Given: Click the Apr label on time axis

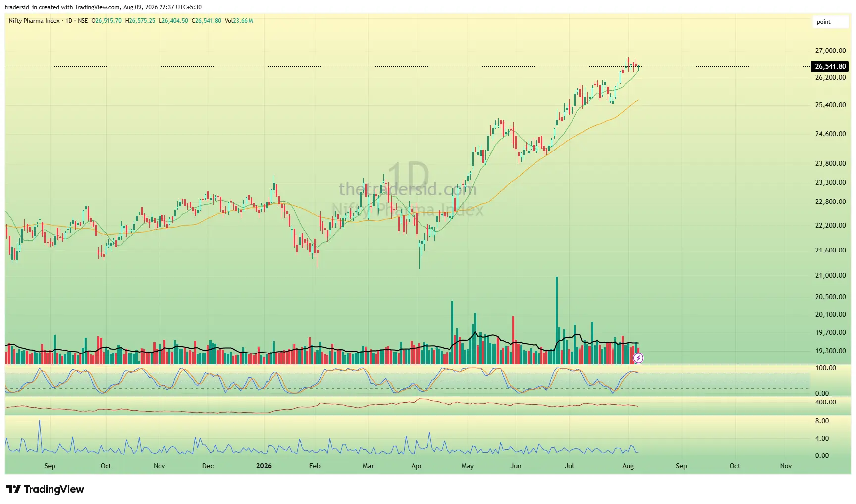Looking at the screenshot, I should click(417, 466).
